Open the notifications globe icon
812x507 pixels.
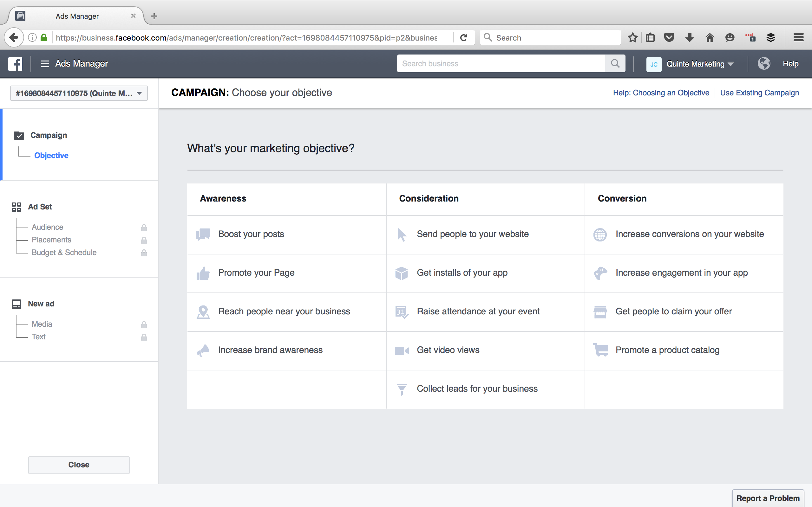pos(764,64)
